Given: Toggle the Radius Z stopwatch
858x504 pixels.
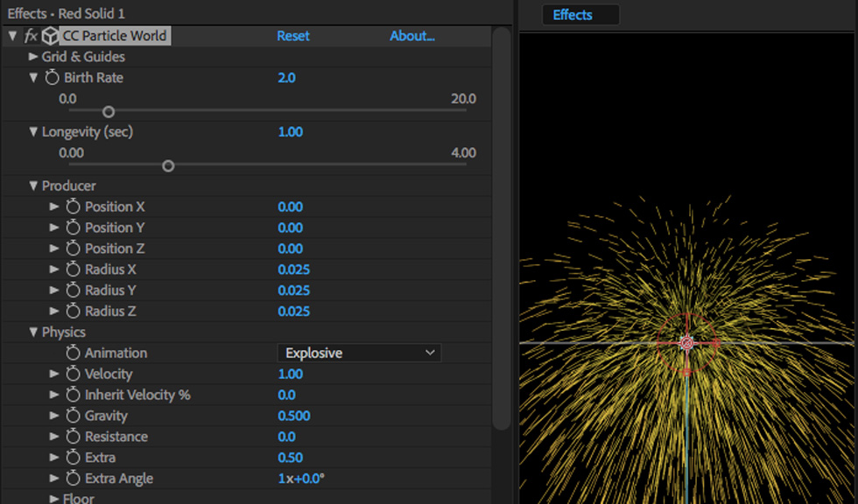Looking at the screenshot, I should tap(73, 311).
